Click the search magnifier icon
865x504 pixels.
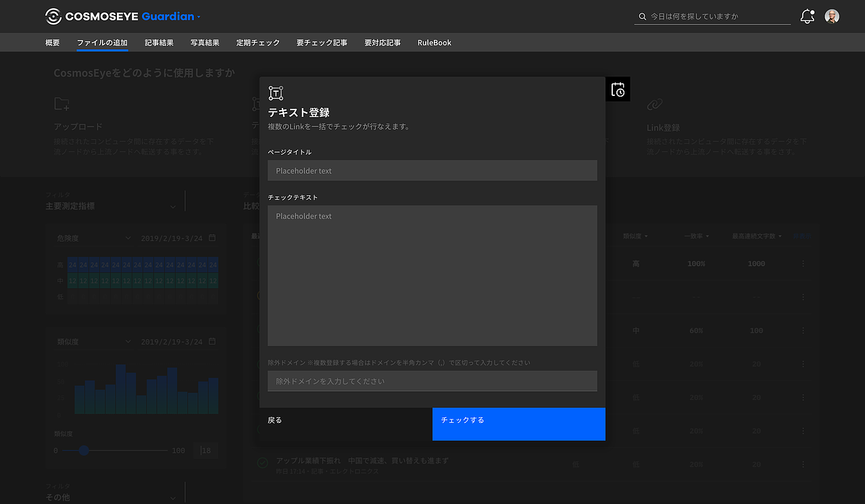click(x=641, y=16)
